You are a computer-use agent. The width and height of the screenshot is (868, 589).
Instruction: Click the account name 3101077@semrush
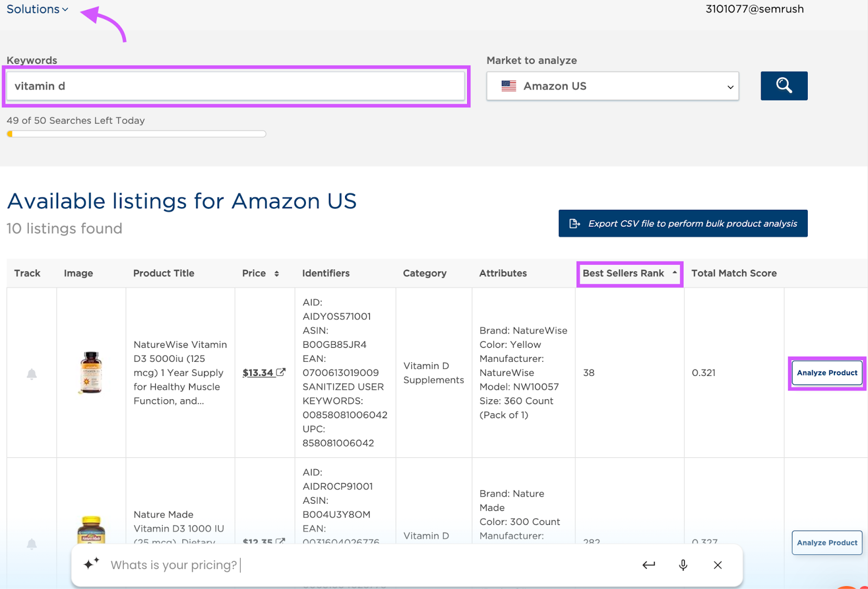click(755, 9)
